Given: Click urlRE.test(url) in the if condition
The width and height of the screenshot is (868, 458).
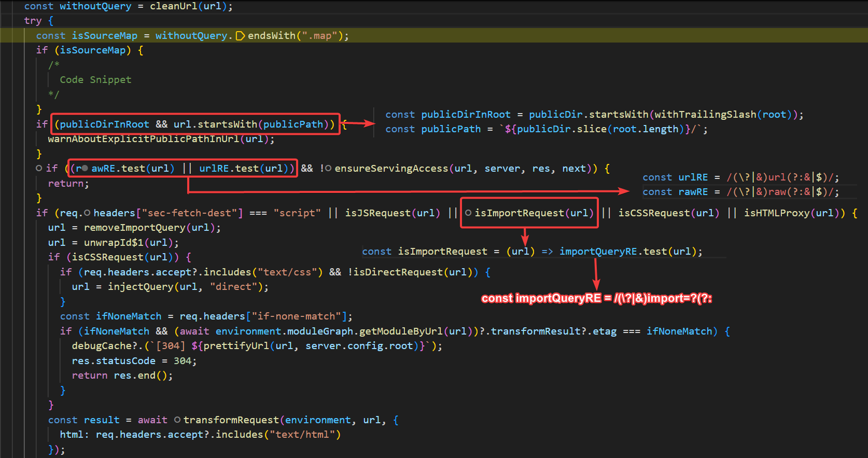Looking at the screenshot, I should point(244,169).
